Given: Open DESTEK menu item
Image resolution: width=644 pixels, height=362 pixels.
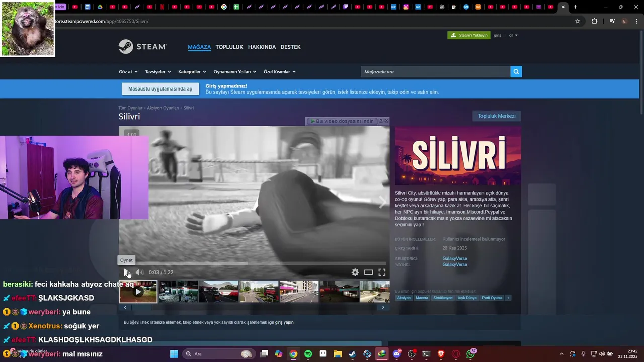Looking at the screenshot, I should click(x=290, y=47).
